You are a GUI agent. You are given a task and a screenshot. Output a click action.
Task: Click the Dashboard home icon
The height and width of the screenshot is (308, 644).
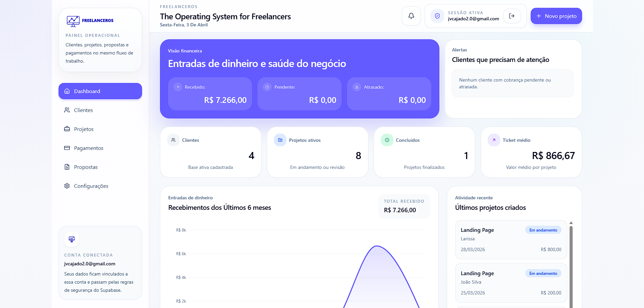pyautogui.click(x=67, y=91)
